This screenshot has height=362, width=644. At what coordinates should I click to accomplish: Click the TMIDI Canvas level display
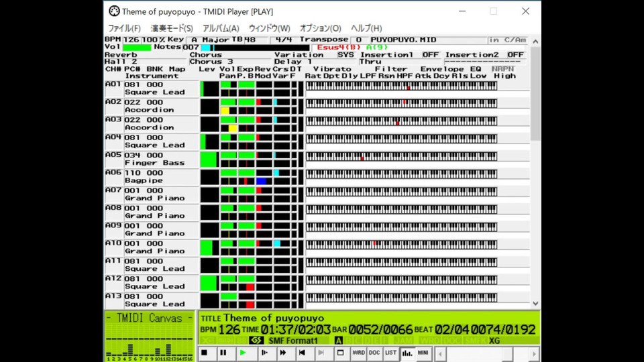(x=150, y=336)
